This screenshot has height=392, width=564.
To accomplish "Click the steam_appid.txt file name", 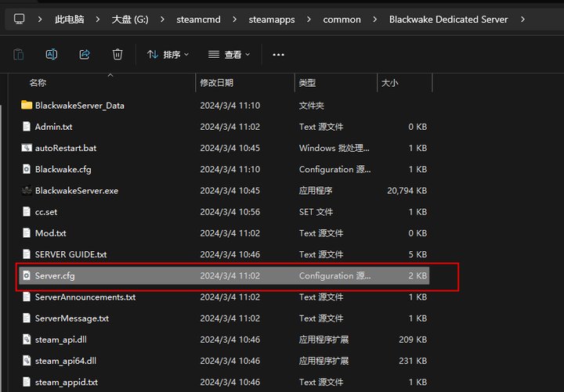I will pyautogui.click(x=66, y=383).
